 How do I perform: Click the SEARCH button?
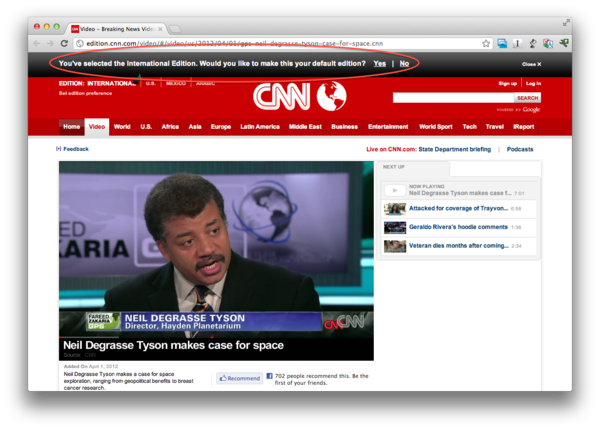[x=527, y=98]
